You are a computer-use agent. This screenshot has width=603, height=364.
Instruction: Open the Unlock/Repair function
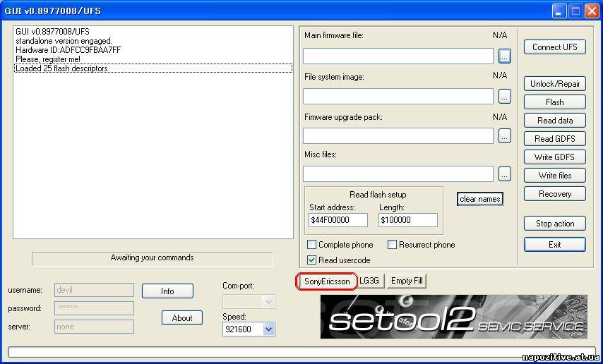pyautogui.click(x=554, y=84)
